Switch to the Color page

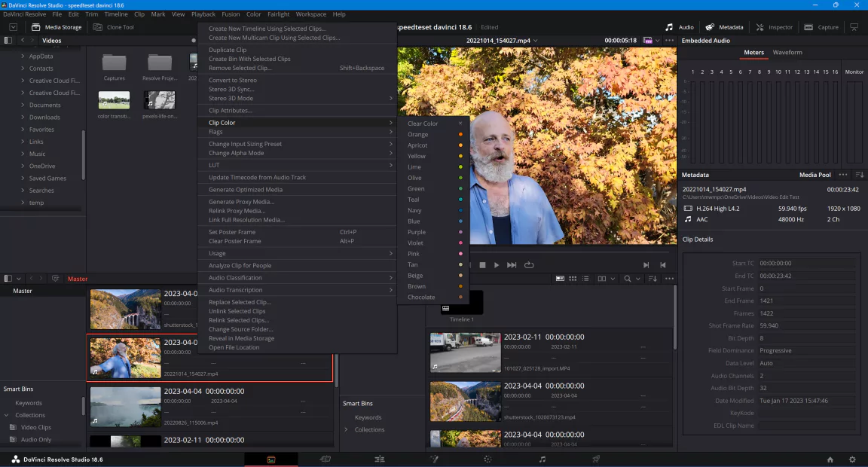coord(487,458)
